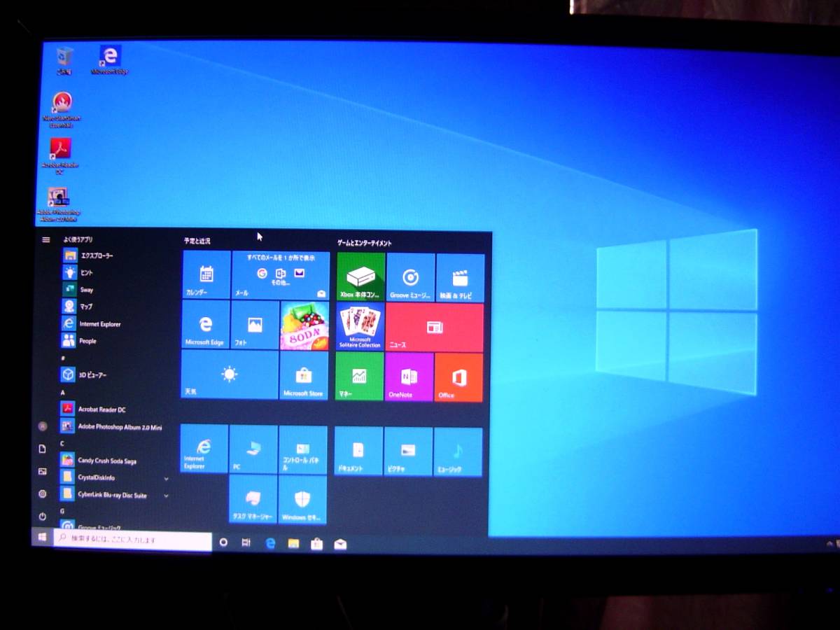This screenshot has width=840, height=630.
Task: Click the letter A section header
Action: point(63,393)
